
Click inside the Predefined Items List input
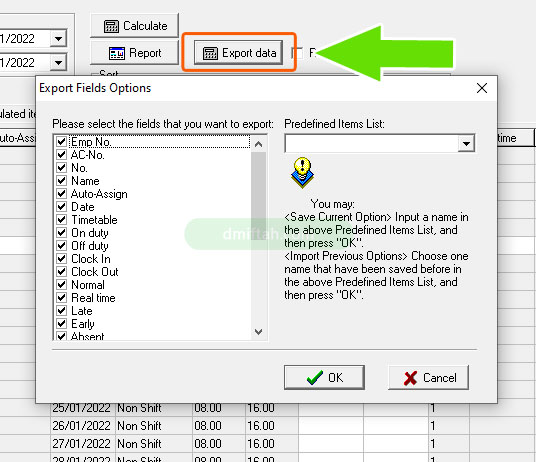tap(372, 143)
